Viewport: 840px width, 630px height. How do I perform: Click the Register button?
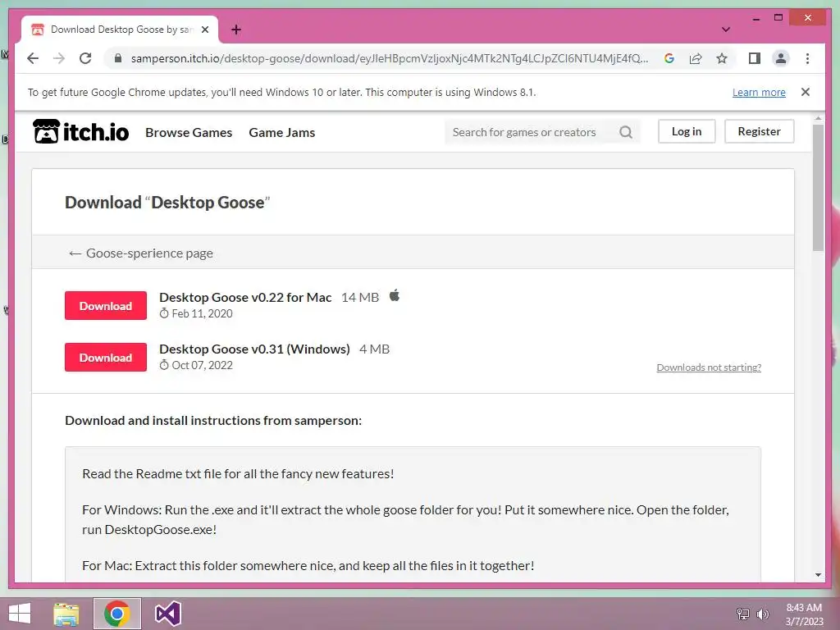pos(759,131)
